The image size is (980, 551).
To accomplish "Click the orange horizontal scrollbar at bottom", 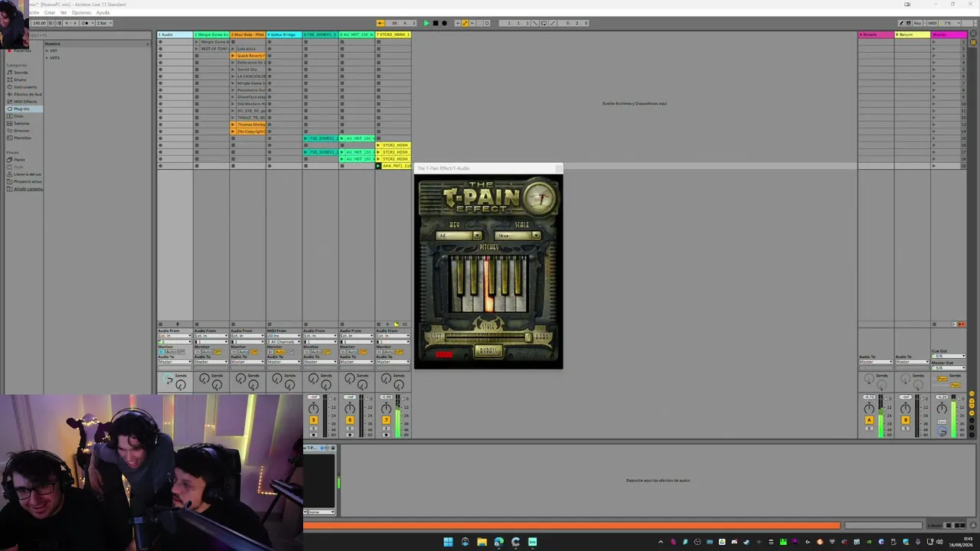I will (572, 525).
